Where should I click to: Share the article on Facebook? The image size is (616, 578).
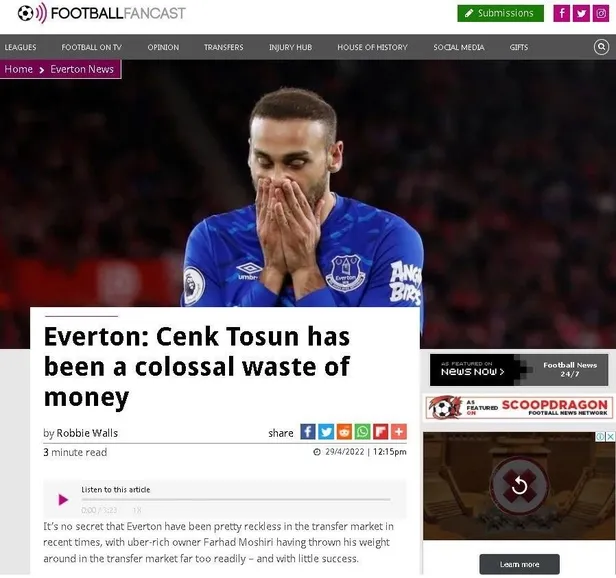tap(308, 432)
